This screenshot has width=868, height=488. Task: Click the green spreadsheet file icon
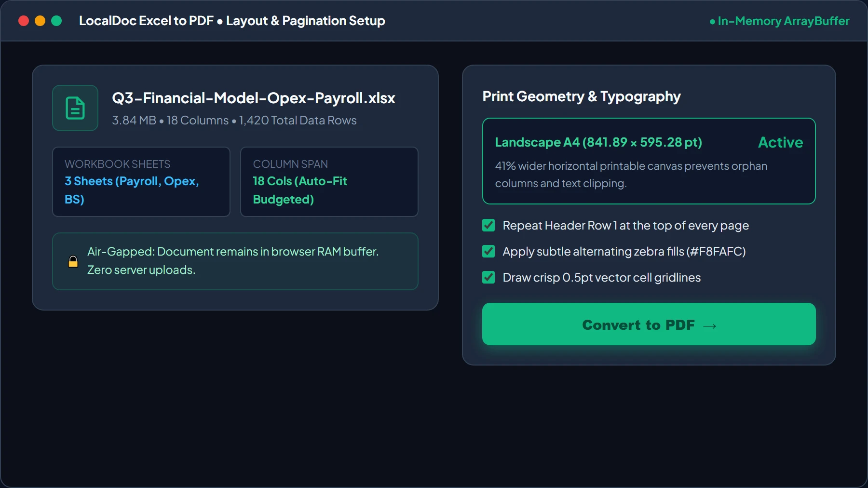tap(75, 108)
